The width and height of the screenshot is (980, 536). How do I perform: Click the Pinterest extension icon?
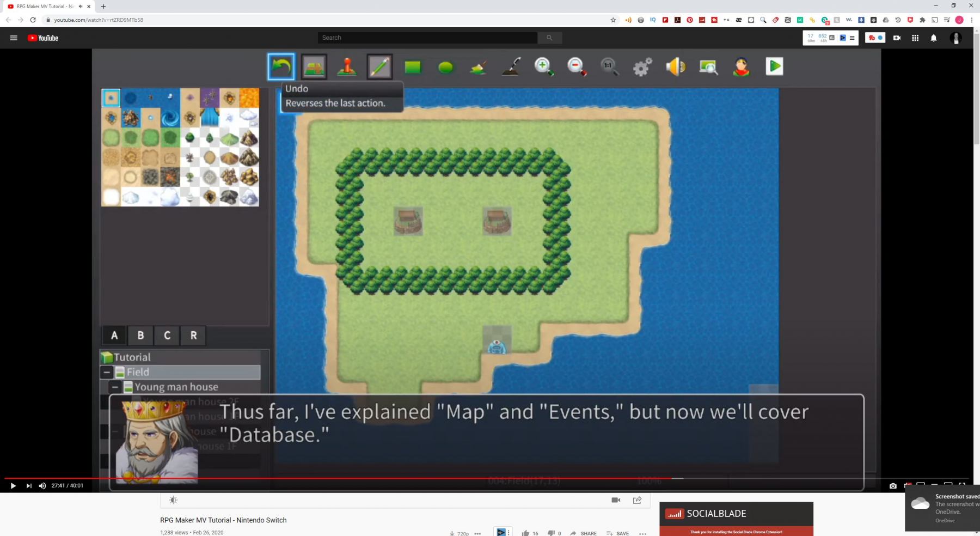coord(690,20)
